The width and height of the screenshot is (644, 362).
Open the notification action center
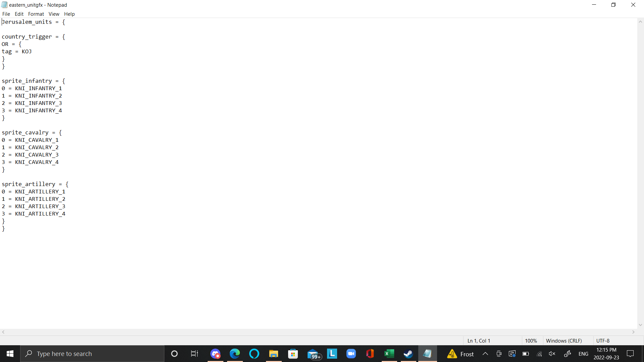(630, 354)
